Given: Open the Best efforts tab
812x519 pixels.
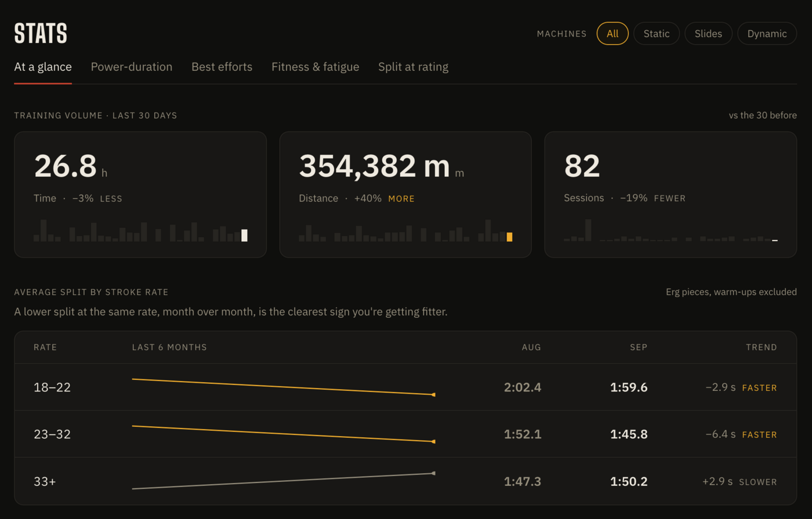Looking at the screenshot, I should tap(222, 67).
